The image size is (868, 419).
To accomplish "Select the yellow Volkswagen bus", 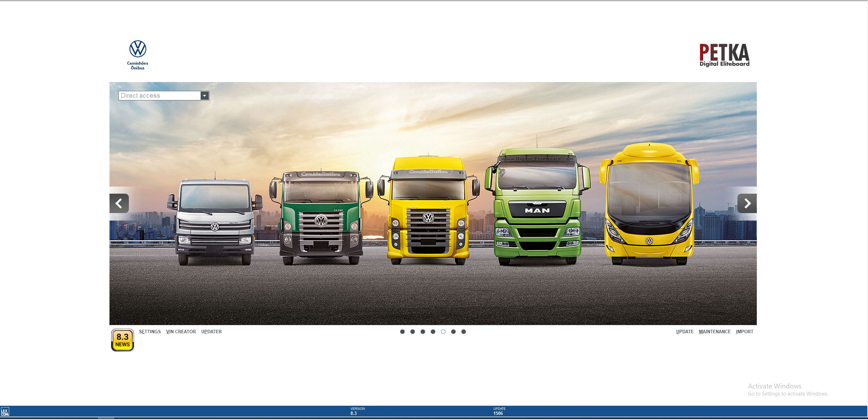I will pos(649,204).
